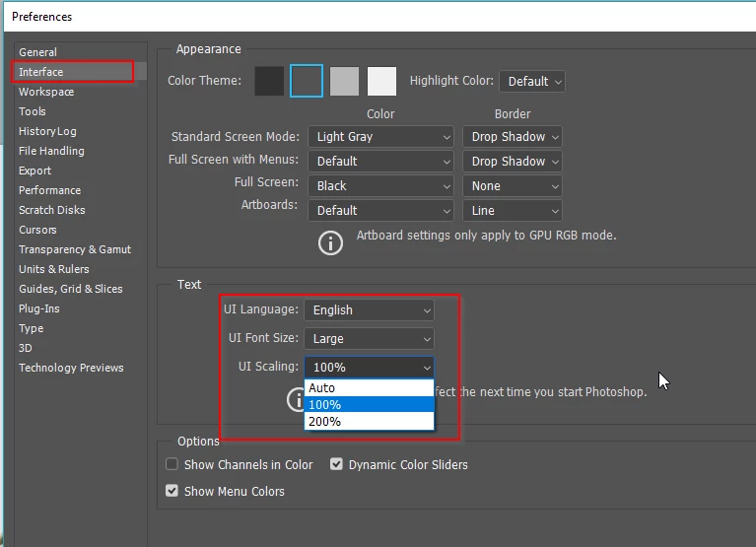Click the info icon beside Artboard settings note
Screen dimensions: 756x547
pos(330,242)
